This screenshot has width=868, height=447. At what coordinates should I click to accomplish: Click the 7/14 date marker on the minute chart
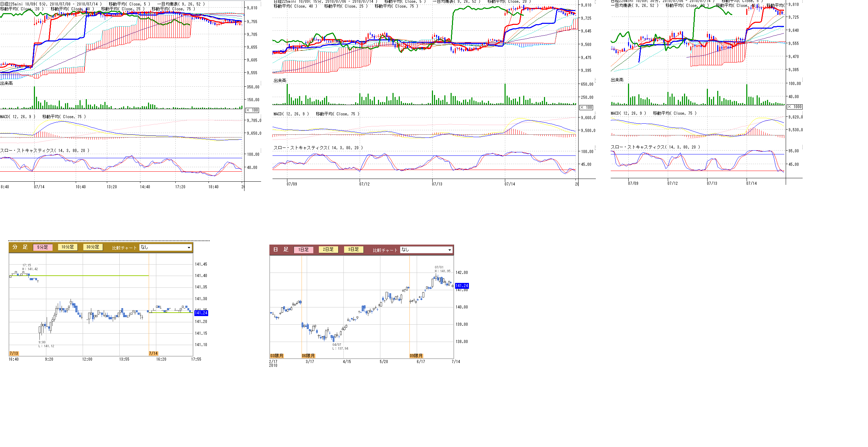tap(153, 353)
